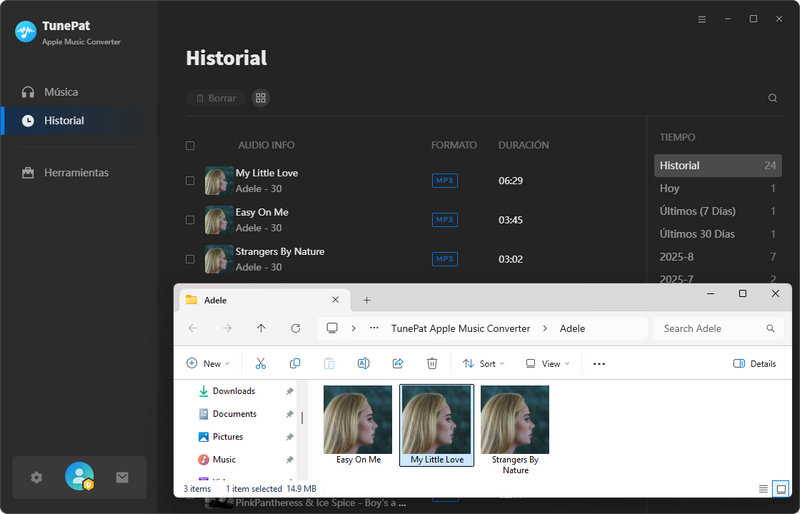Image resolution: width=800 pixels, height=514 pixels.
Task: Open TunePat settings gear icon
Action: pos(37,478)
